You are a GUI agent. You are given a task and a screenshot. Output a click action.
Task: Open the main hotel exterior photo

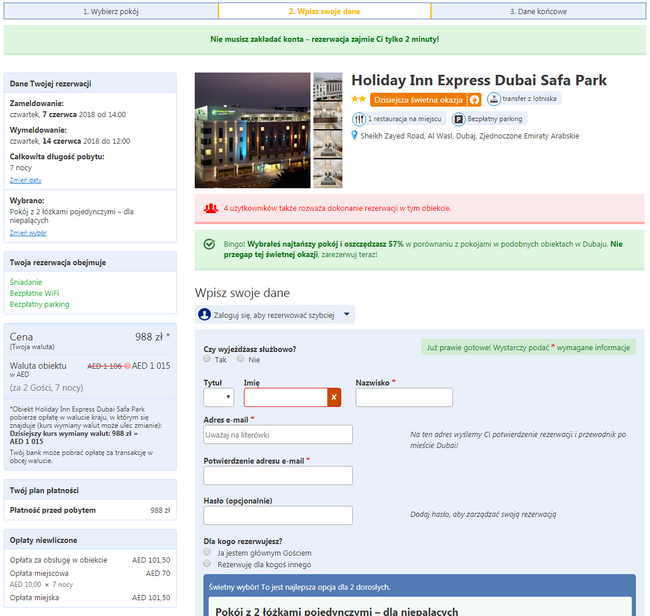pyautogui.click(x=252, y=130)
